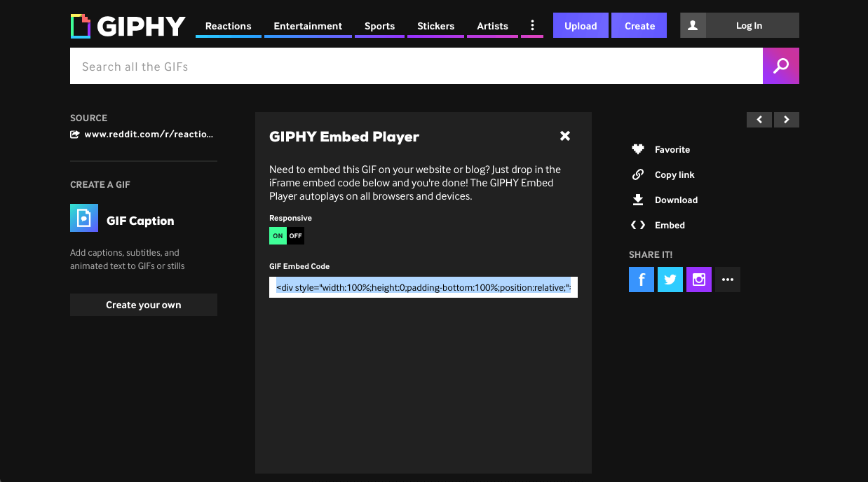Share on Twitter

[670, 280]
